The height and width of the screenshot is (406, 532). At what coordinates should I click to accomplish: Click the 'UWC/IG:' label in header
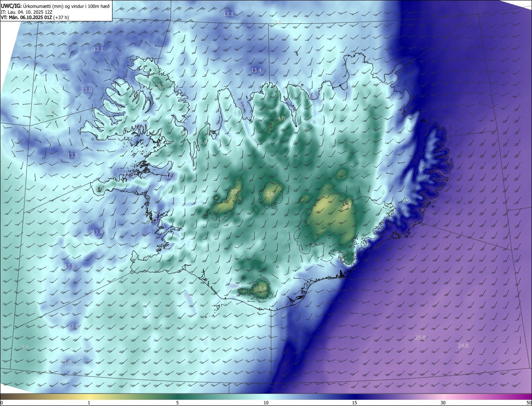coord(12,5)
